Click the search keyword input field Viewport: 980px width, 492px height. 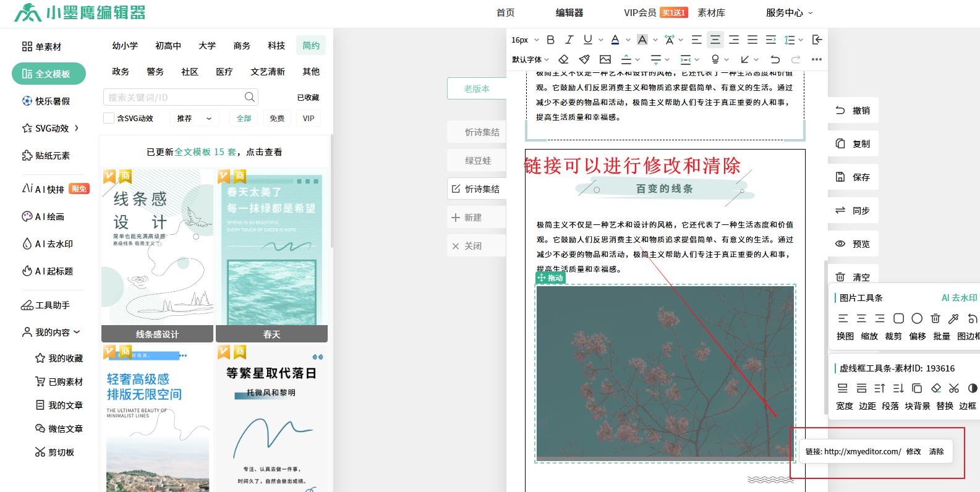tap(174, 97)
